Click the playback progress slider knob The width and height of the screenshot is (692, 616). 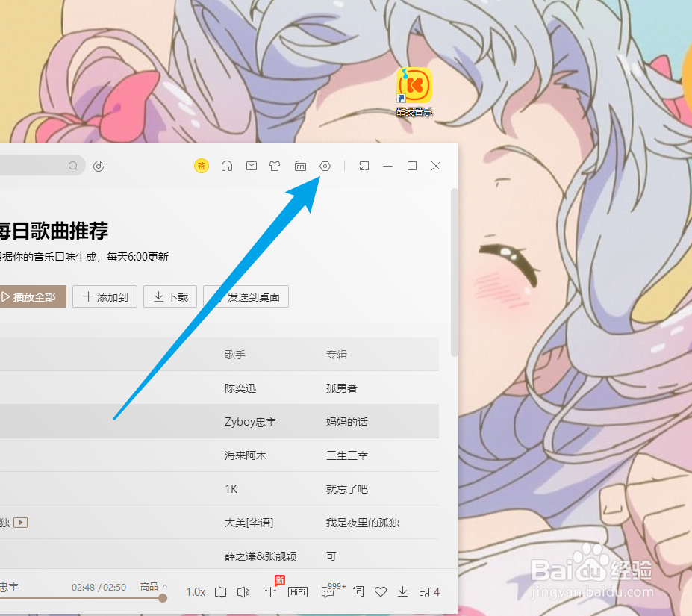[163, 598]
